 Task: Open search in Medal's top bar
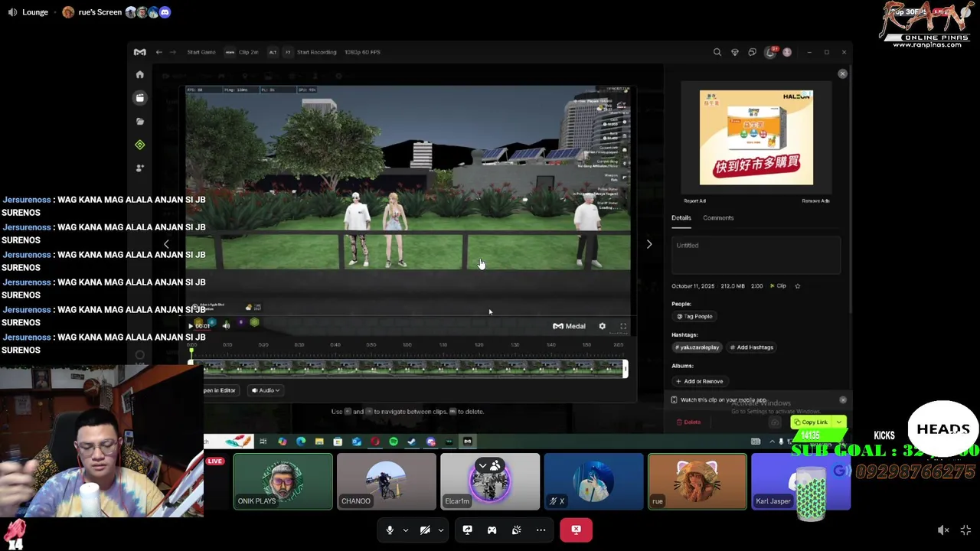point(717,52)
